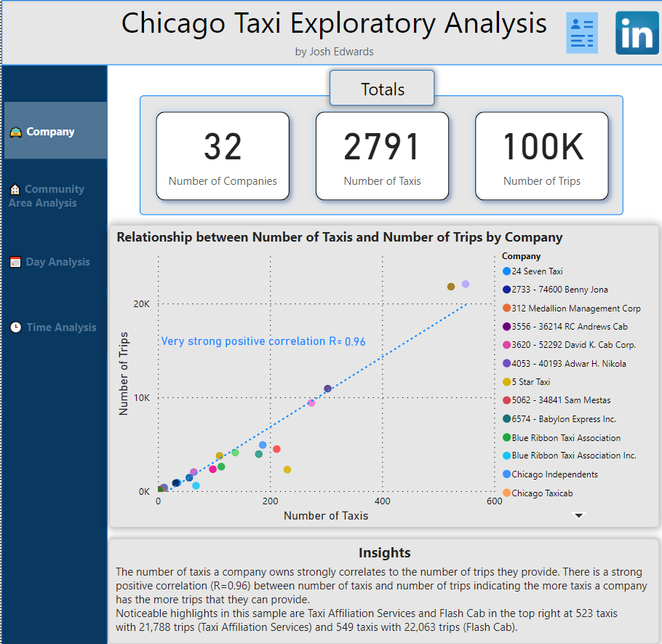Click Blue Ribbon Taxi Association Inc. legend entry
The width and height of the screenshot is (662, 644).
click(569, 456)
